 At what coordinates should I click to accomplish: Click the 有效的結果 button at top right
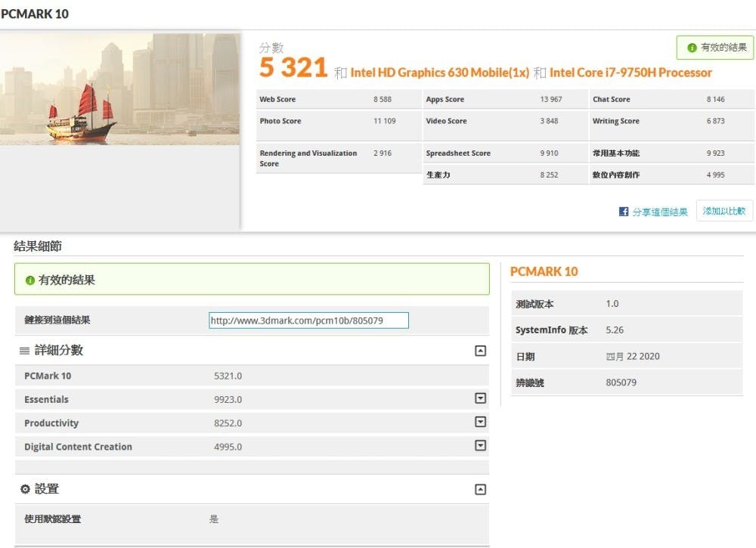tap(715, 48)
